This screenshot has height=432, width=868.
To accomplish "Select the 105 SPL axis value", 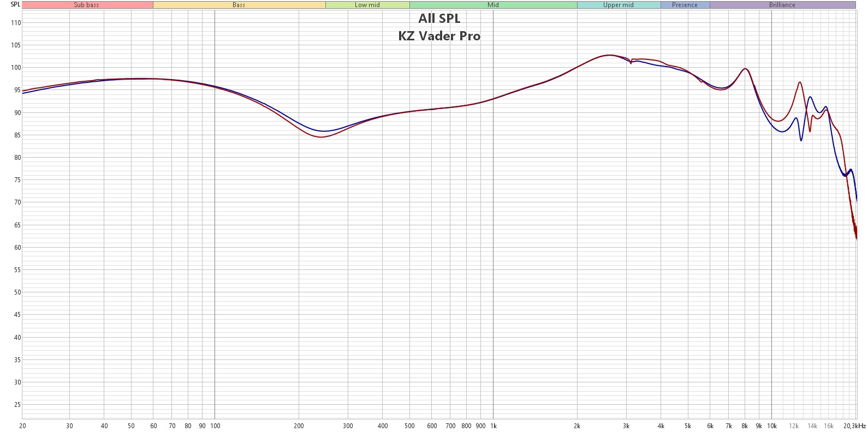I will (16, 45).
